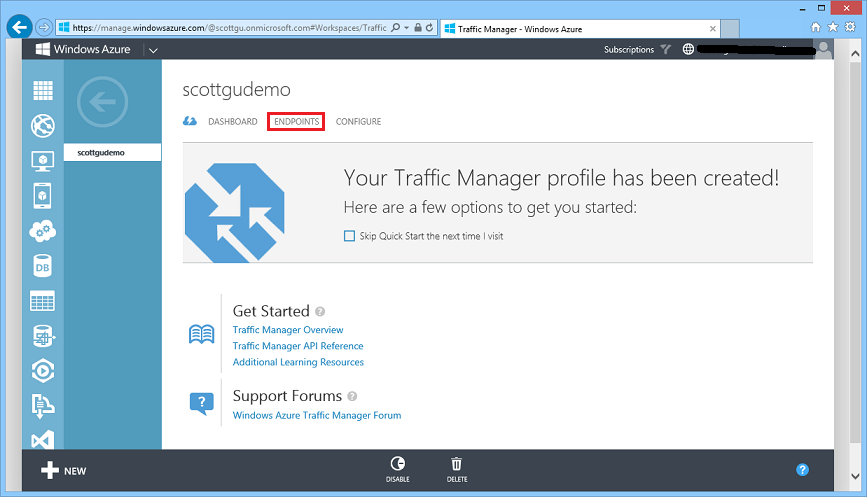Click the address bar security lock icon
This screenshot has width=867, height=497.
pyautogui.click(x=418, y=28)
